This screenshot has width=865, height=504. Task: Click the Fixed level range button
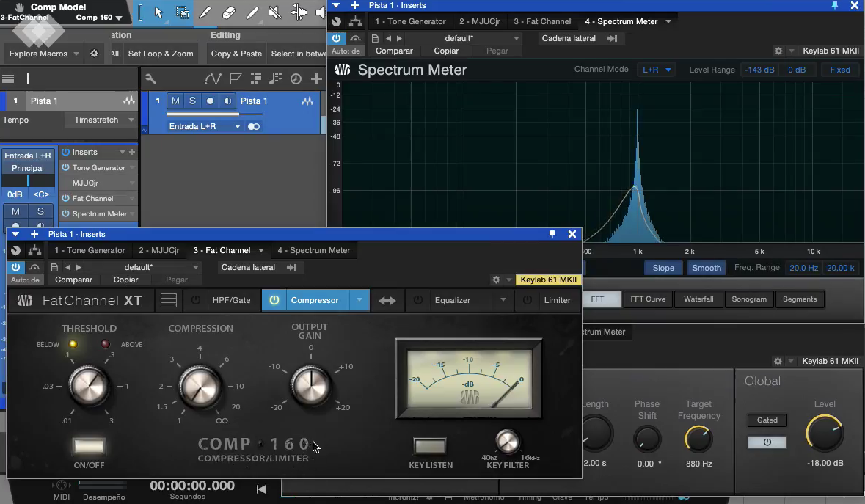[x=839, y=70]
